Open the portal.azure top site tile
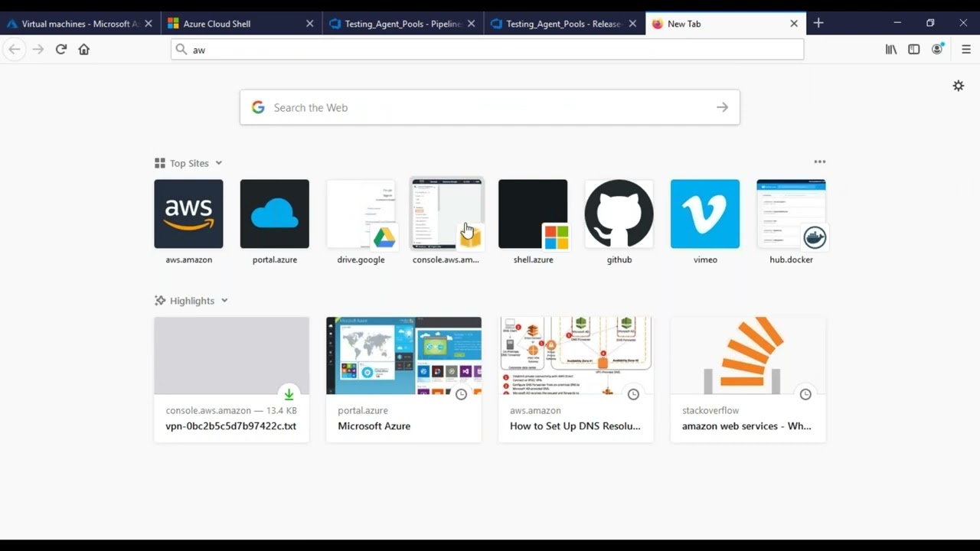Viewport: 980px width, 551px height. pos(275,214)
